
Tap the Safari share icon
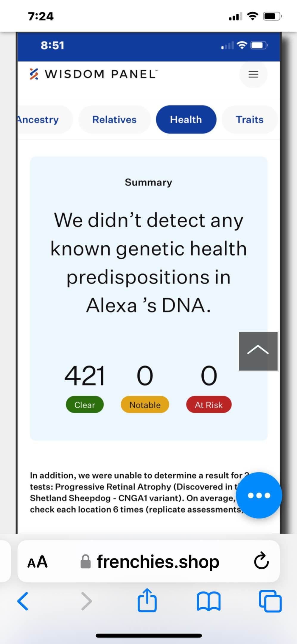[147, 600]
